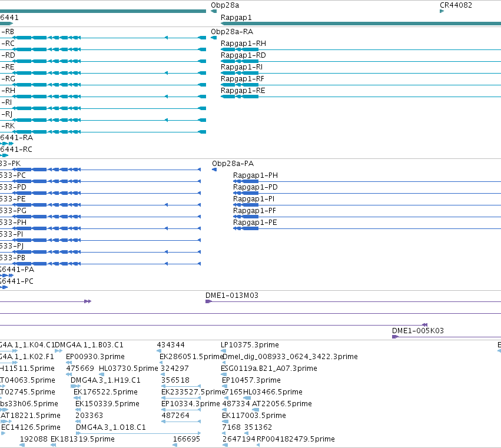Select EST label DMG4A.3_1.O18.C1
The width and height of the screenshot is (501, 448).
tap(111, 427)
